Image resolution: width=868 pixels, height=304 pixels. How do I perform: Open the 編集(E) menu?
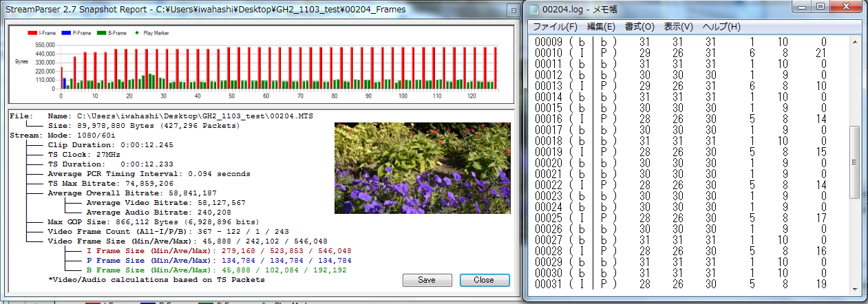tap(601, 27)
